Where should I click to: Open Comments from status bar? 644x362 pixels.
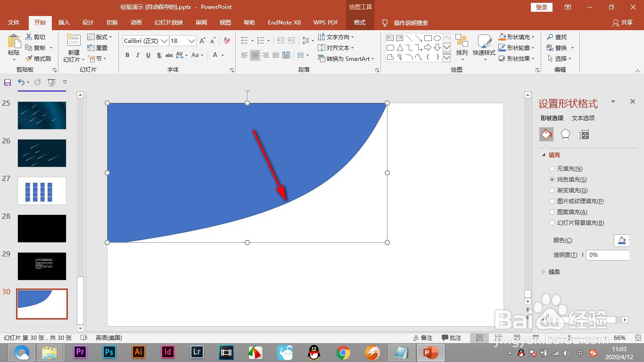pyautogui.click(x=452, y=338)
